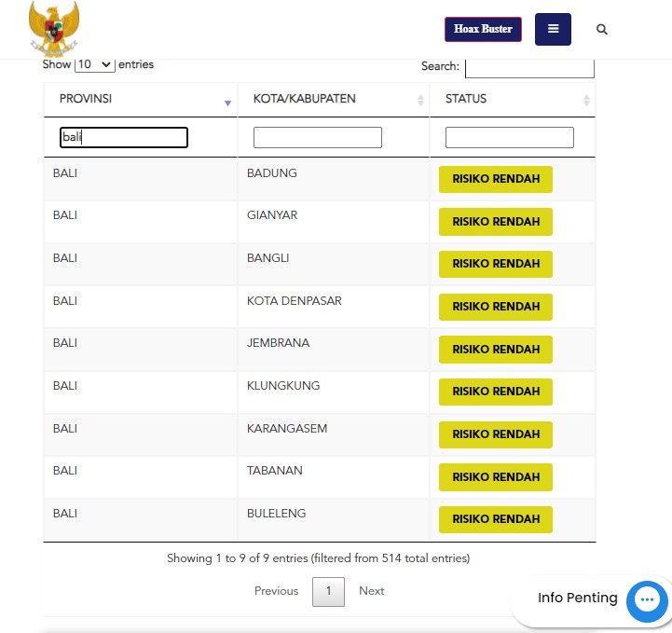Viewport: 672px width, 633px height.
Task: Expand the show entries count dropdown
Action: point(94,65)
